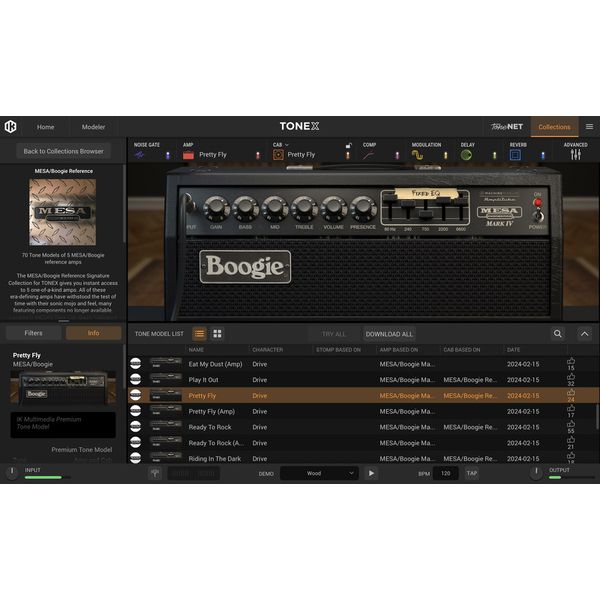
Task: Toggle the Amp module power switch
Action: 258,155
